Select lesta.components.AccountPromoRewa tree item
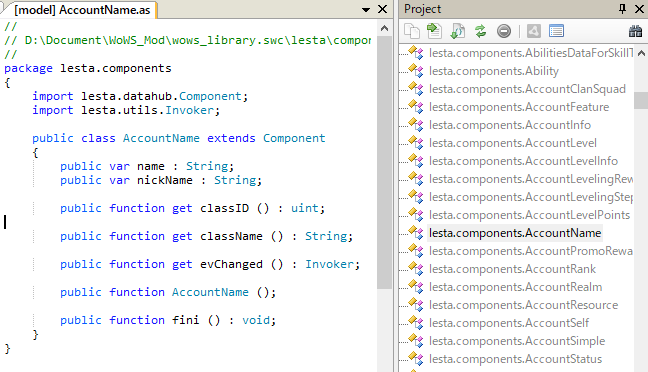648x372 pixels. pos(531,250)
